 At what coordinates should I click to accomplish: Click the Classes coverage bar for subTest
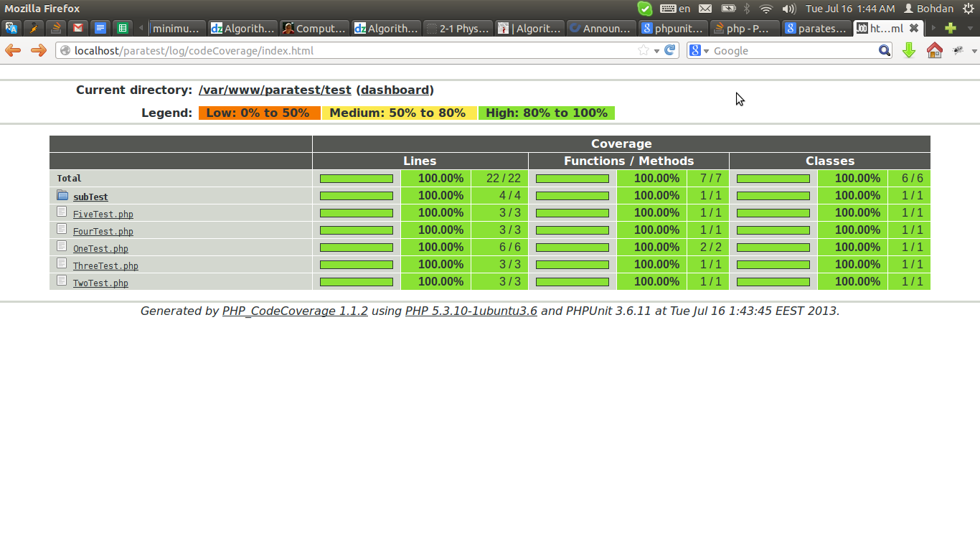[x=773, y=195]
